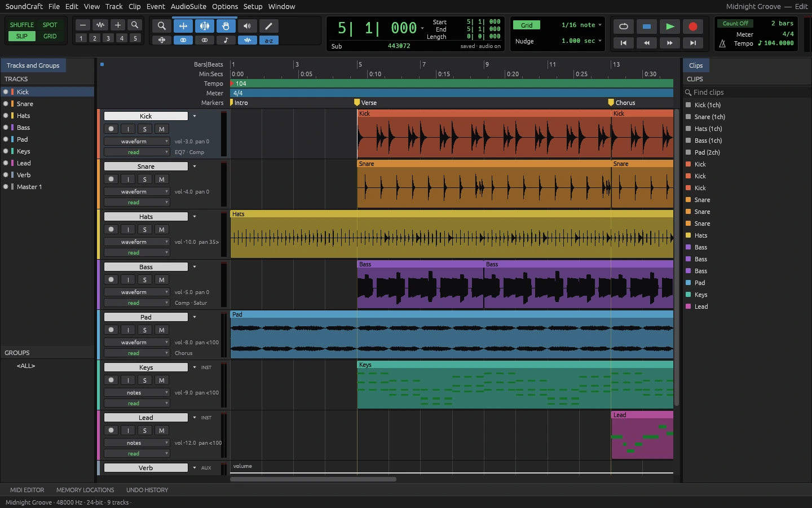Open the grid value 1/16 note dropdown
The height and width of the screenshot is (508, 812).
(581, 25)
